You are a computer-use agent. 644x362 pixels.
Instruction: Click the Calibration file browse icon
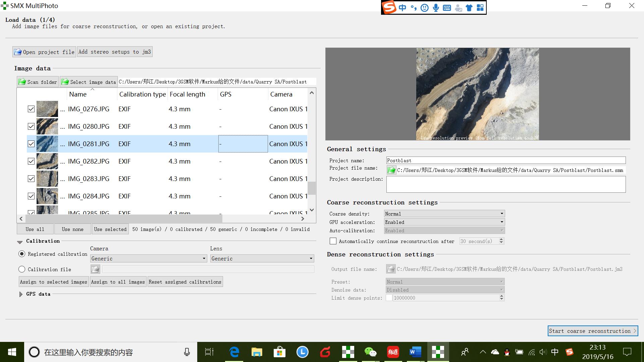[95, 269]
